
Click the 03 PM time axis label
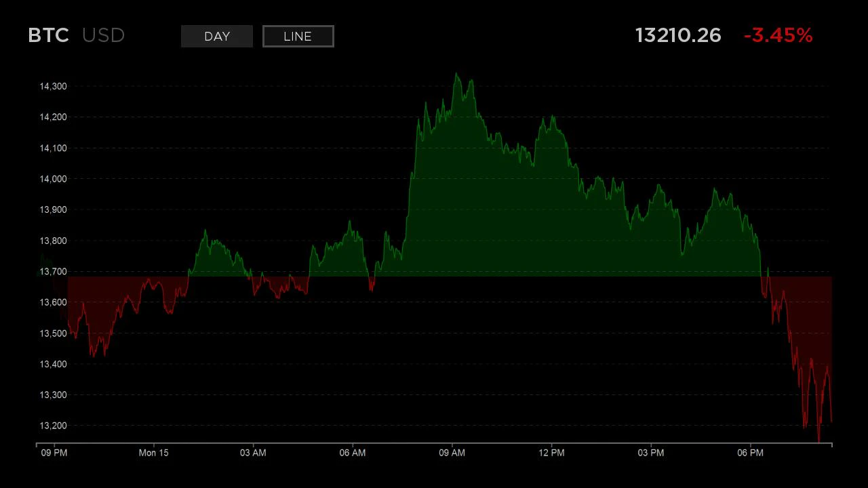point(651,453)
